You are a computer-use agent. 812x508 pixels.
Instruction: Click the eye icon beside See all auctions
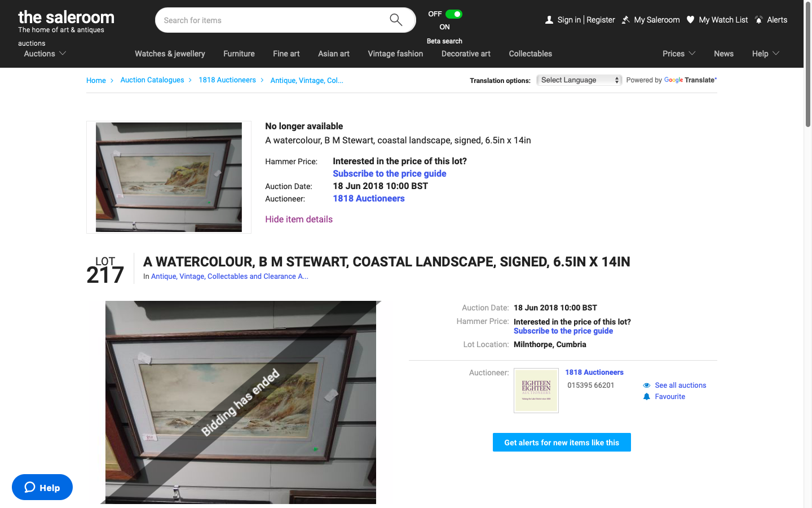(647, 386)
